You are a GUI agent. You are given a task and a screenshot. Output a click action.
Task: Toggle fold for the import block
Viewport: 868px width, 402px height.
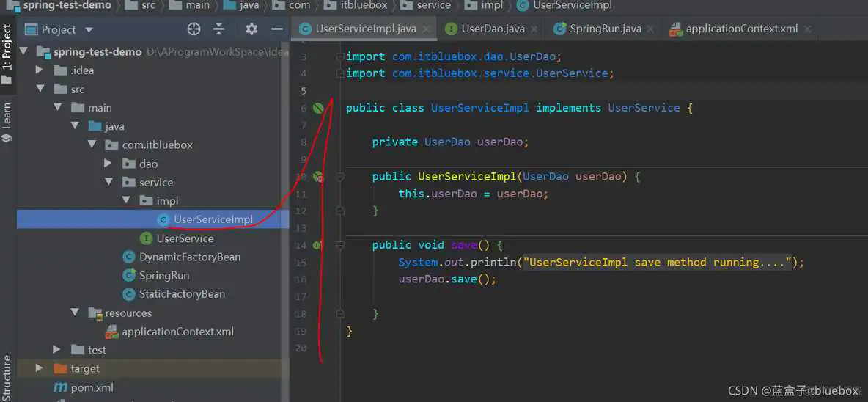coord(339,56)
